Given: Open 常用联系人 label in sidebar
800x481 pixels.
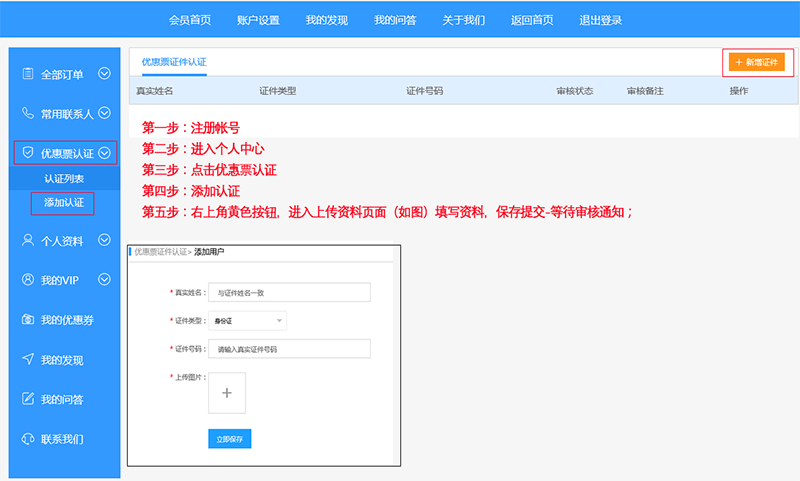Looking at the screenshot, I should [67, 114].
